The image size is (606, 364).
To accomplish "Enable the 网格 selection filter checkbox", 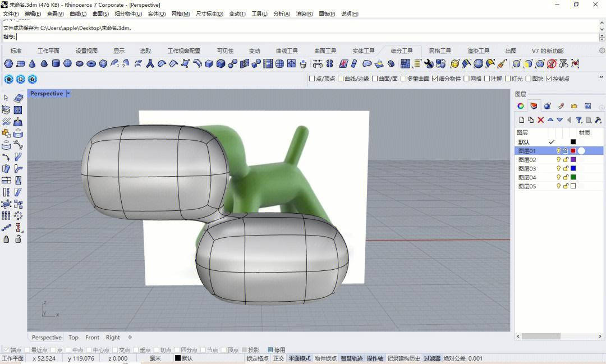I will (466, 79).
